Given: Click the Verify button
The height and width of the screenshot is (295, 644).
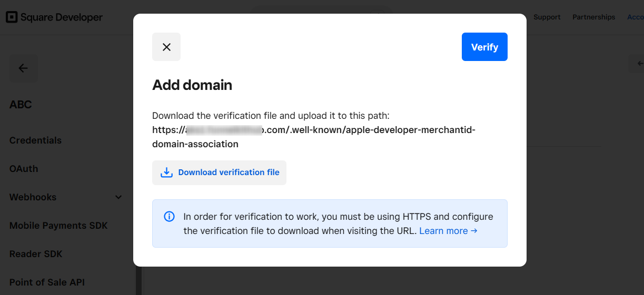Looking at the screenshot, I should [x=484, y=47].
